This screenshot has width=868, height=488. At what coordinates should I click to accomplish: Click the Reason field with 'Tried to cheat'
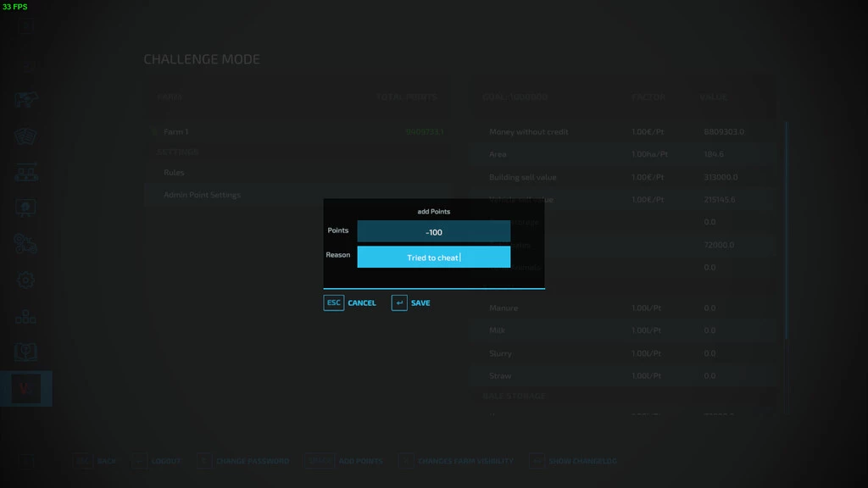click(433, 257)
